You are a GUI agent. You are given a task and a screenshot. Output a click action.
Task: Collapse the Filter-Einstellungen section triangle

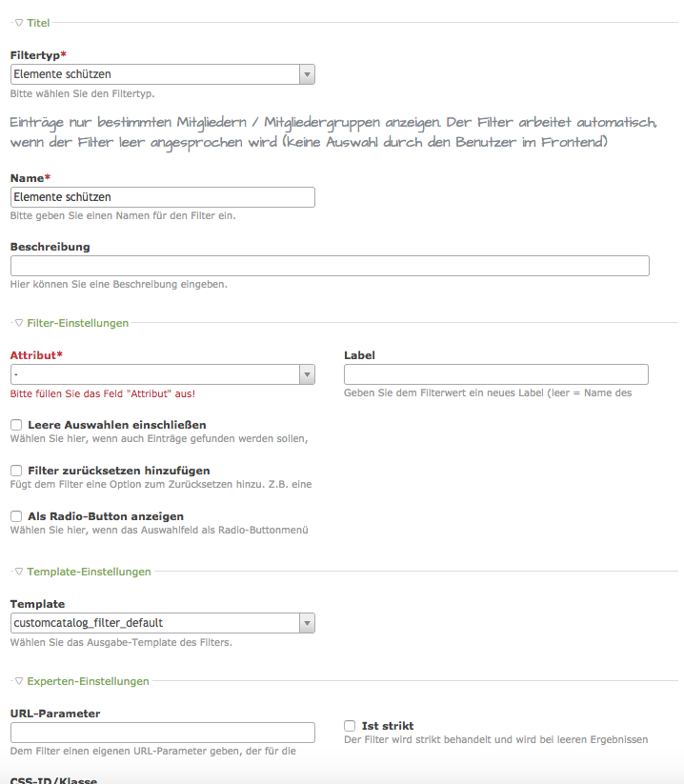click(19, 323)
